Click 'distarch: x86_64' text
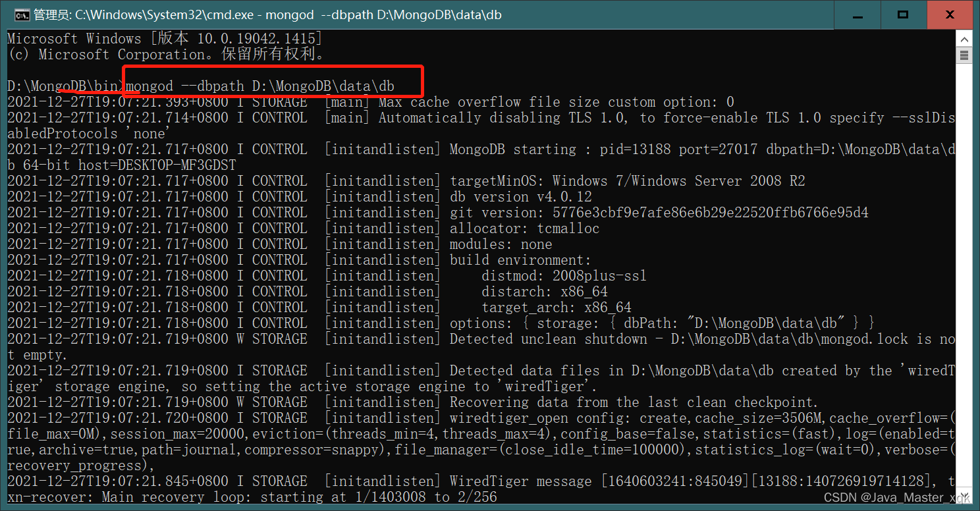Viewport: 980px width, 511px height. coord(545,292)
